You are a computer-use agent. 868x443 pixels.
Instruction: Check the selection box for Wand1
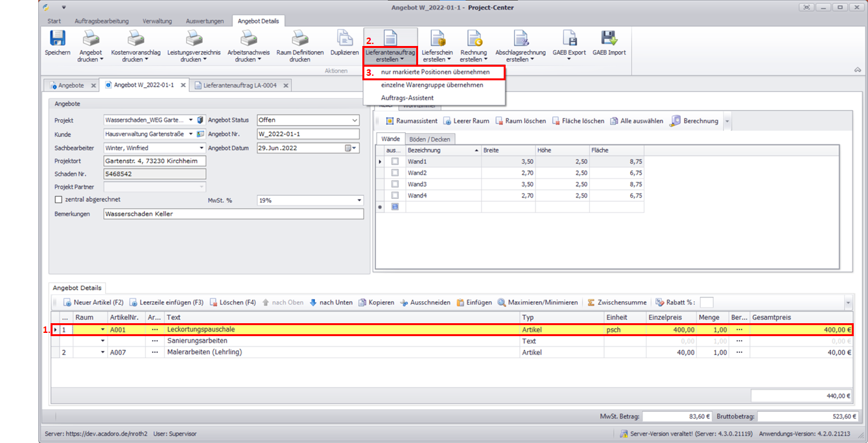click(395, 161)
